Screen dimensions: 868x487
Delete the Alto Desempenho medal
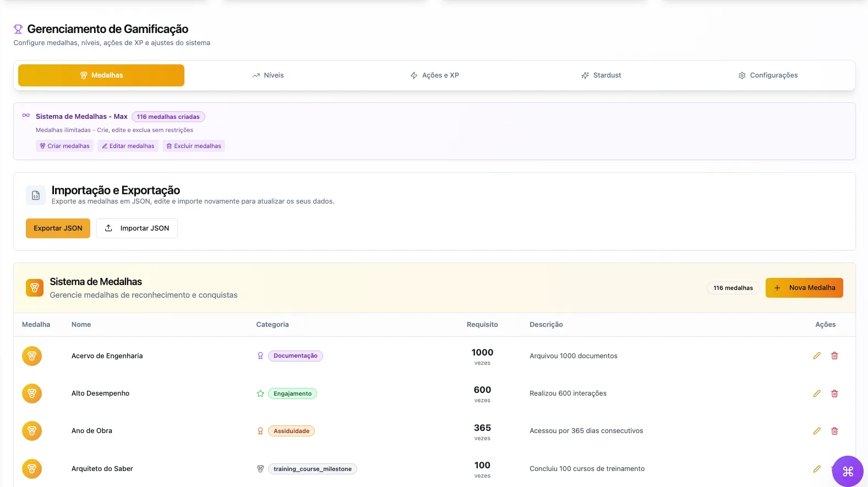[x=834, y=393]
